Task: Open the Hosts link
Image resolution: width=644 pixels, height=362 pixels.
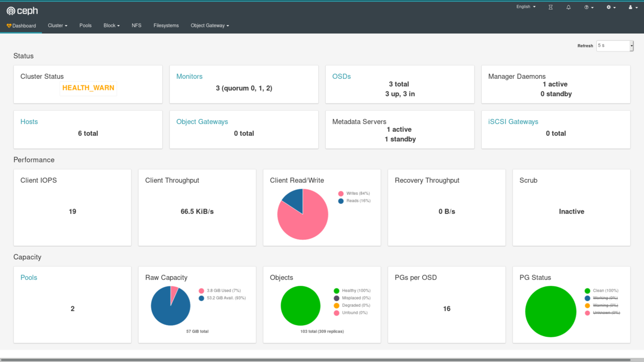Action: click(x=29, y=122)
